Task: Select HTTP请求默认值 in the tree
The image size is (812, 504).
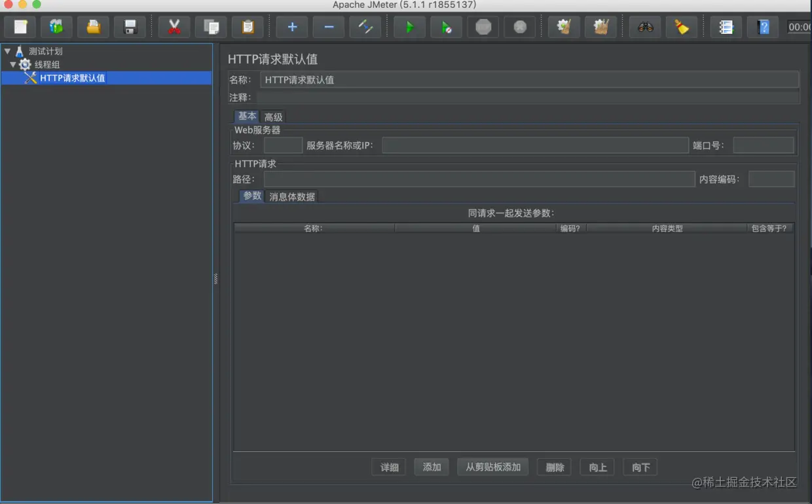Action: [72, 78]
